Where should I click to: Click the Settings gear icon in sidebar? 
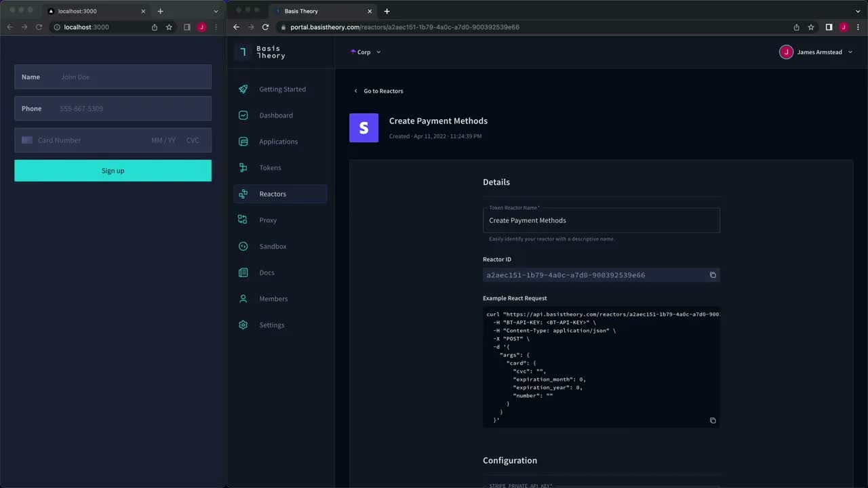[x=243, y=325]
